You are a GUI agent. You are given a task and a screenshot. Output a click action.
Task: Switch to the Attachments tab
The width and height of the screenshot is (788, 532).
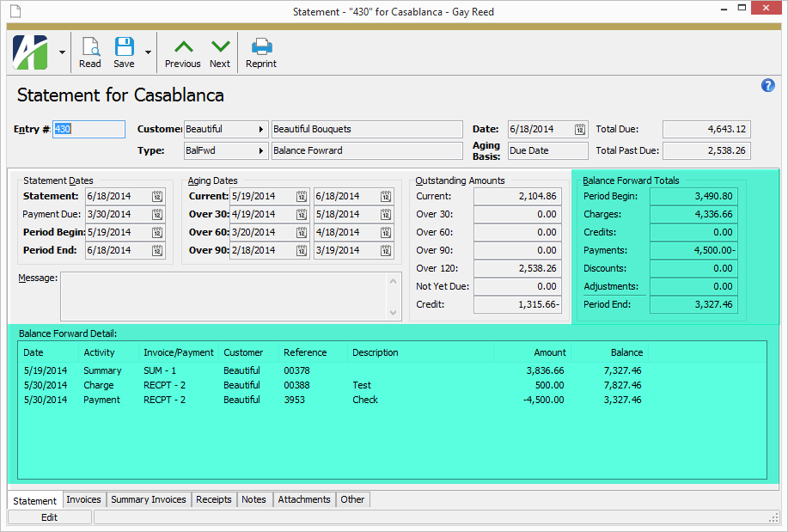pyautogui.click(x=304, y=499)
